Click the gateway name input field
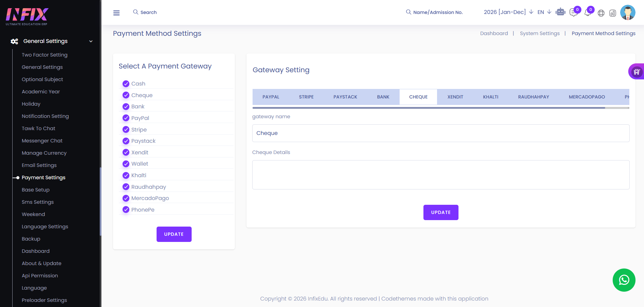Viewport: 644px width, 307px height. 441,133
